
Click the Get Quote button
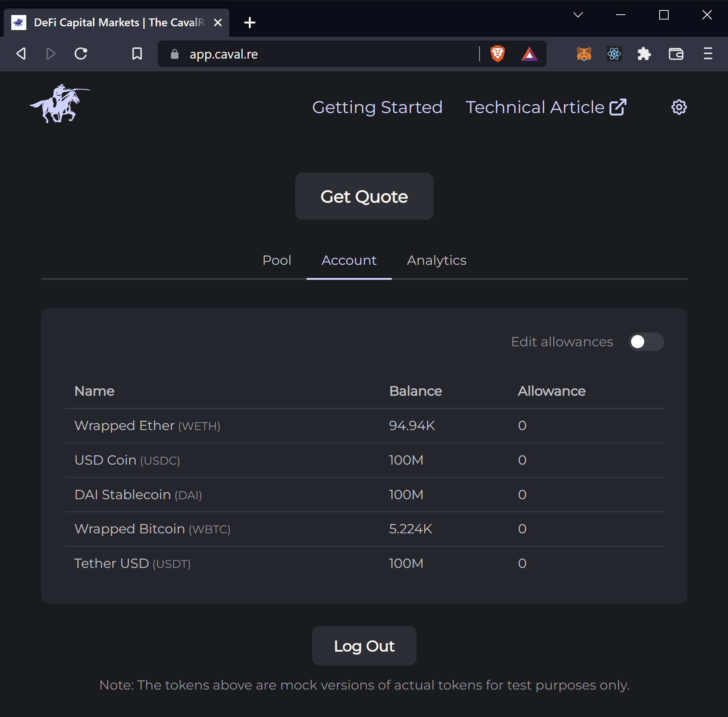(x=364, y=196)
